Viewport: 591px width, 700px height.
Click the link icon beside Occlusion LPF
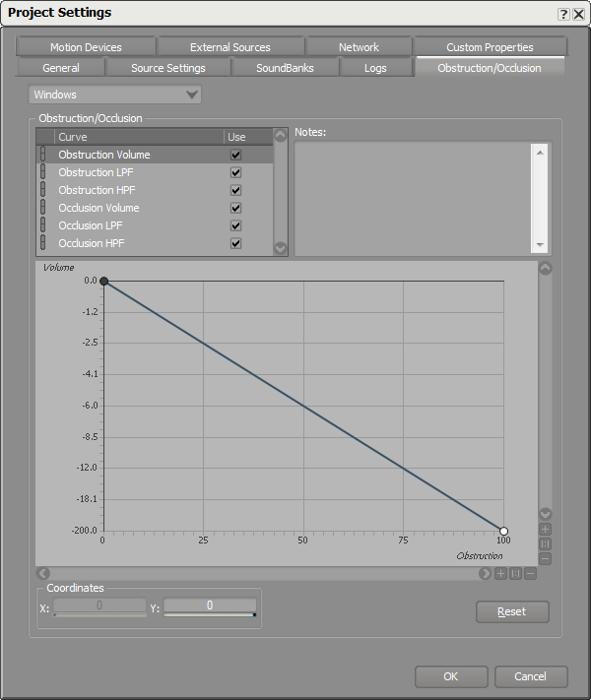[x=43, y=225]
